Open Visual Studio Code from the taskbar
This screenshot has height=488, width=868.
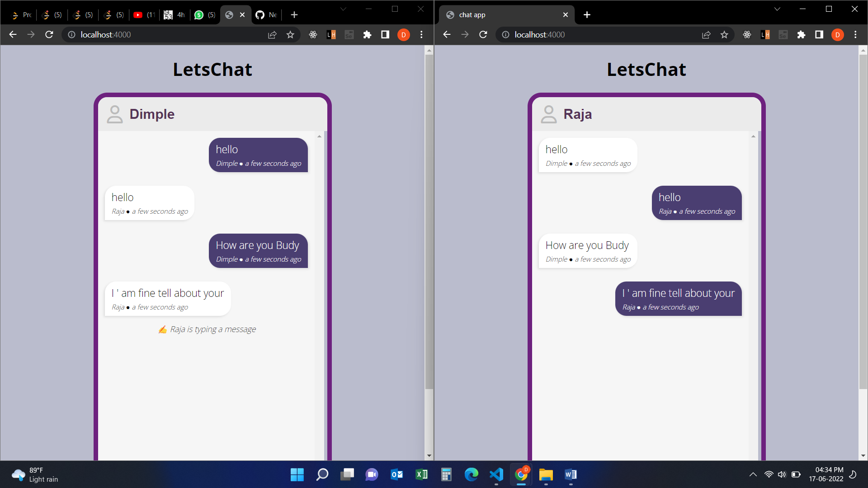pyautogui.click(x=496, y=475)
